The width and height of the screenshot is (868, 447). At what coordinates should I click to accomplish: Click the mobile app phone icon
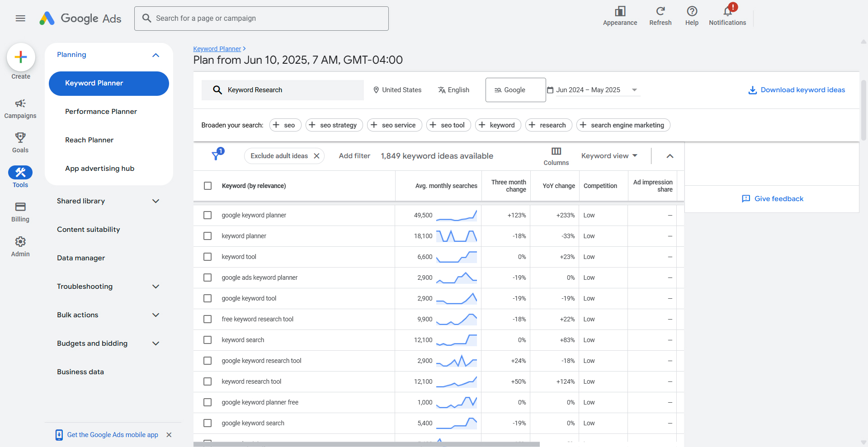59,435
